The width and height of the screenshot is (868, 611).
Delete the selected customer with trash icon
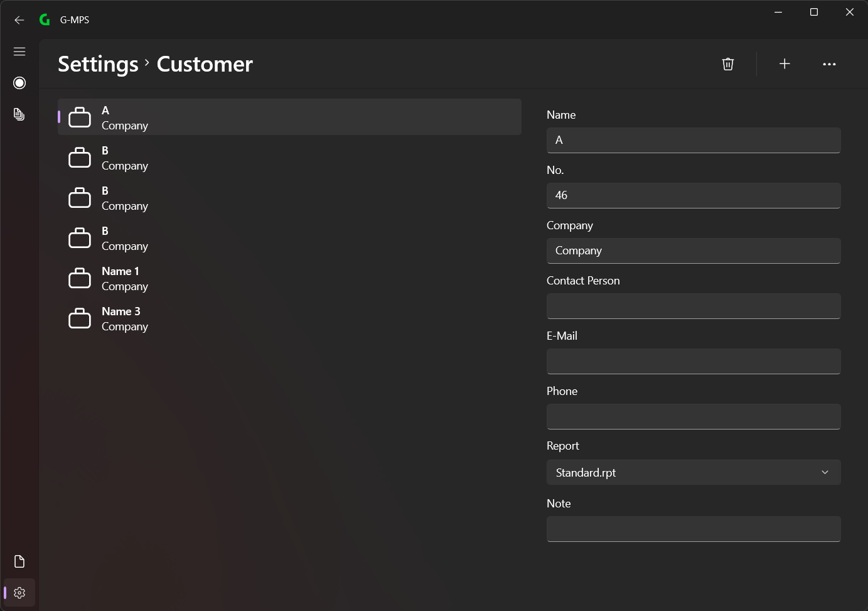728,64
